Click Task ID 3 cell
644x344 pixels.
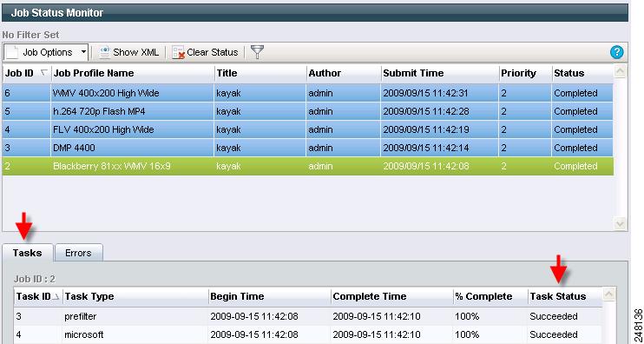coord(38,316)
